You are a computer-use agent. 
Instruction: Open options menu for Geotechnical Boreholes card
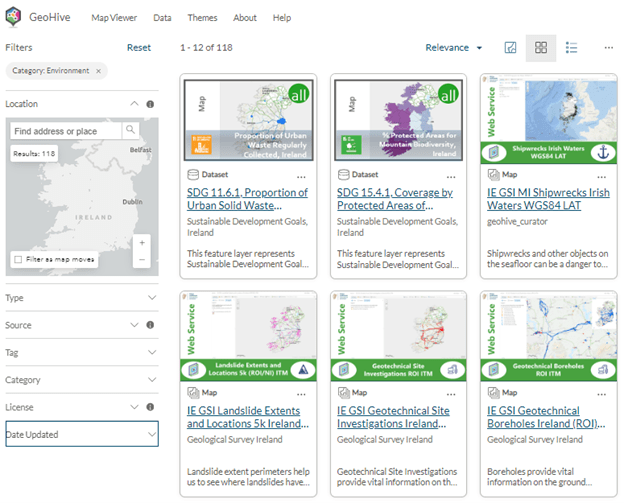(x=601, y=394)
